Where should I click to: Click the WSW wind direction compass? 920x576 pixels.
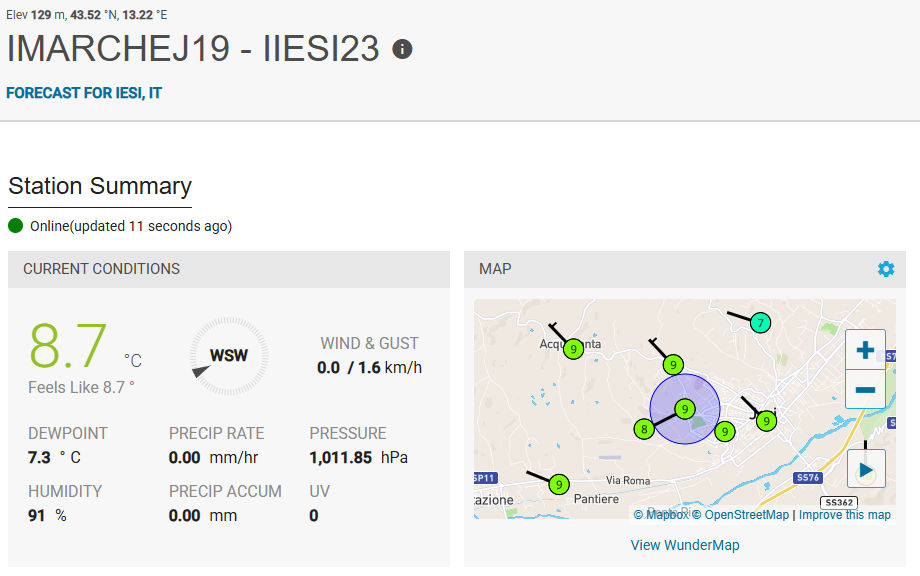229,355
